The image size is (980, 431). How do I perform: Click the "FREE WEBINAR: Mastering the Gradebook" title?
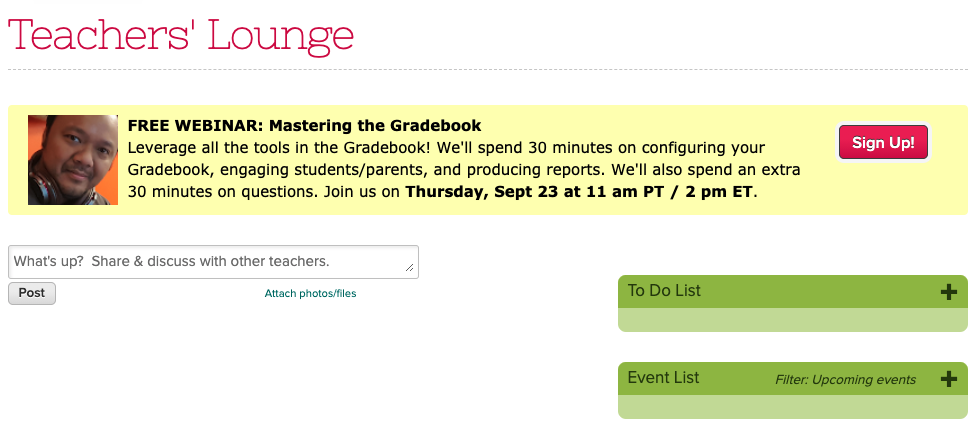[x=305, y=126]
